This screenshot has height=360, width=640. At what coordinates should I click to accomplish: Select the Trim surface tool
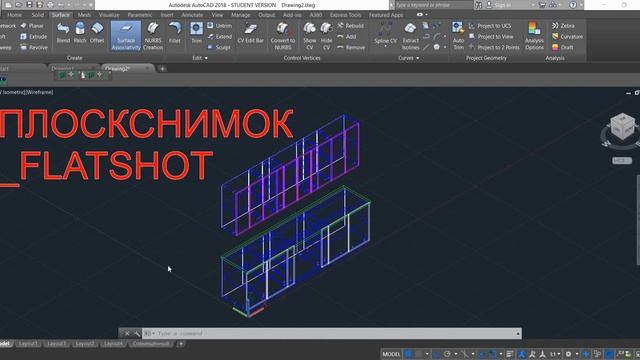point(196,33)
